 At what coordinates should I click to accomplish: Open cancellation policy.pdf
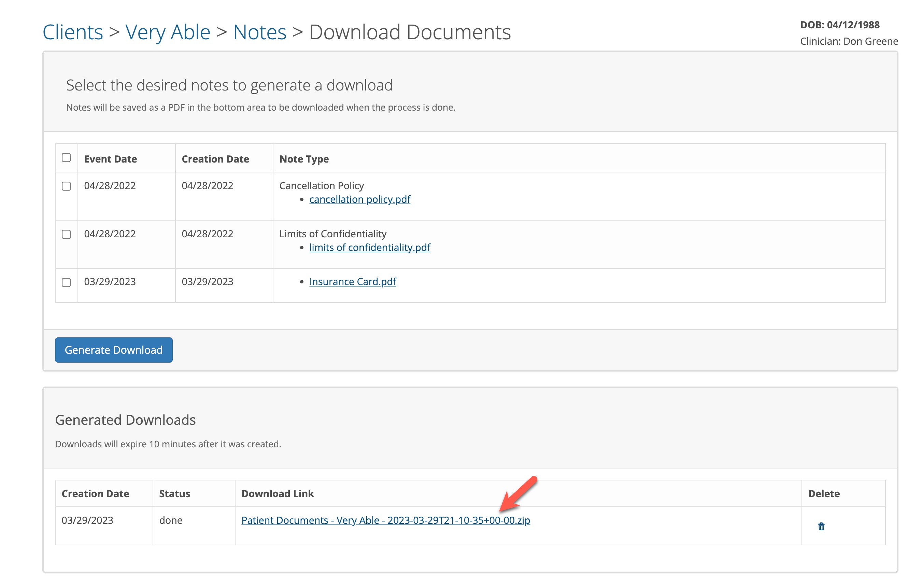click(x=359, y=199)
